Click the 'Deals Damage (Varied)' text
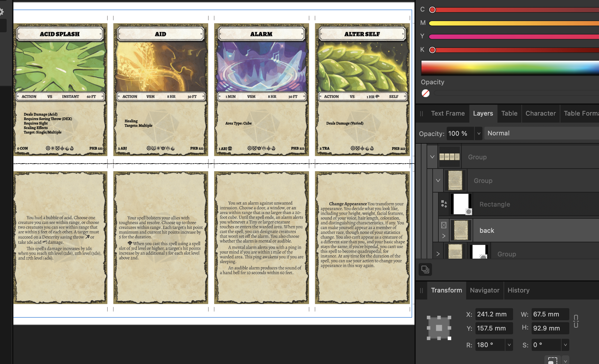 coord(345,123)
